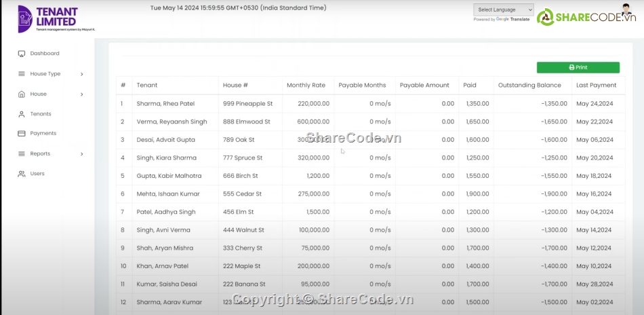Open the Dashboard menu item

pos(44,54)
